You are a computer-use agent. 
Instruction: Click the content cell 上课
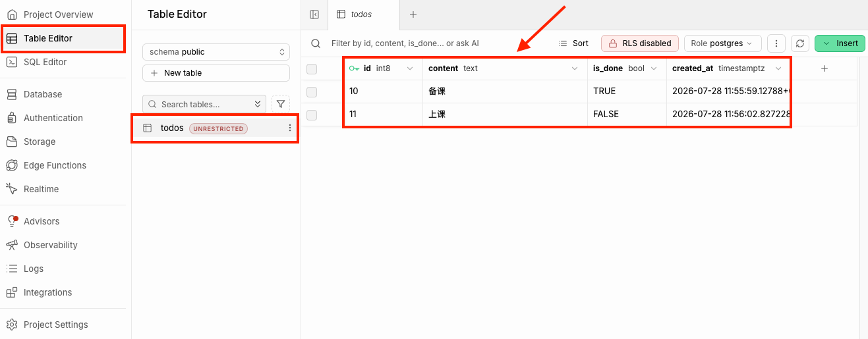coord(505,114)
